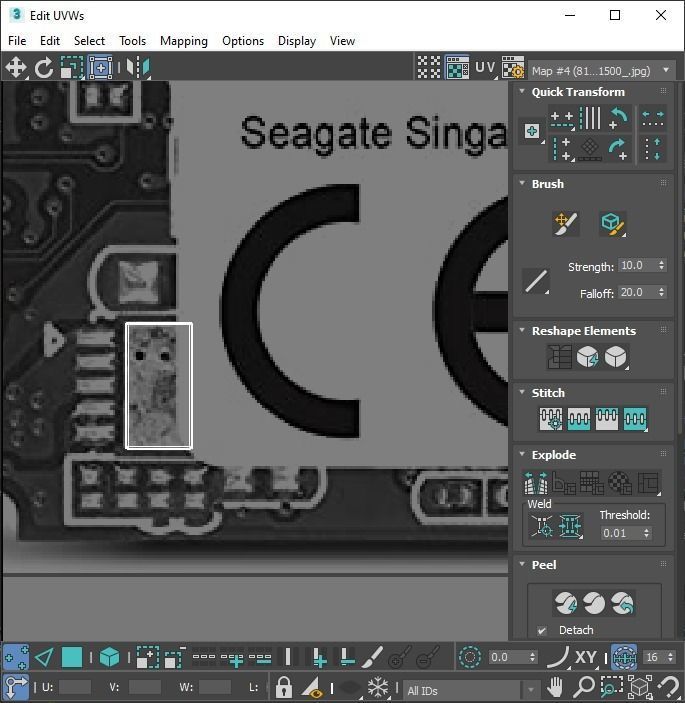The width and height of the screenshot is (685, 703).
Task: Open the All IDs dropdown
Action: coord(471,690)
